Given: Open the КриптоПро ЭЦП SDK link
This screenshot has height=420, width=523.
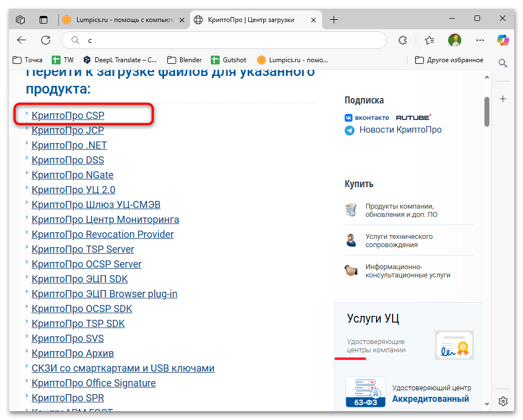Looking at the screenshot, I should click(x=80, y=279).
